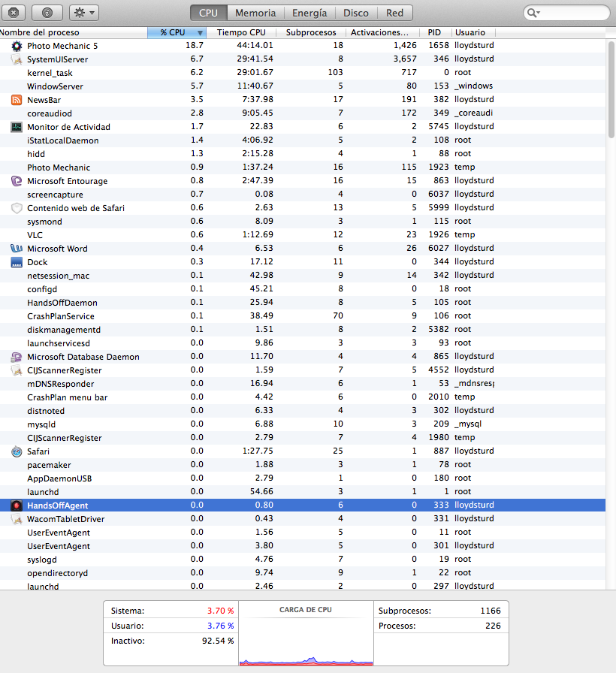
Task: Click the HandsOffAgent red icon
Action: click(x=17, y=506)
